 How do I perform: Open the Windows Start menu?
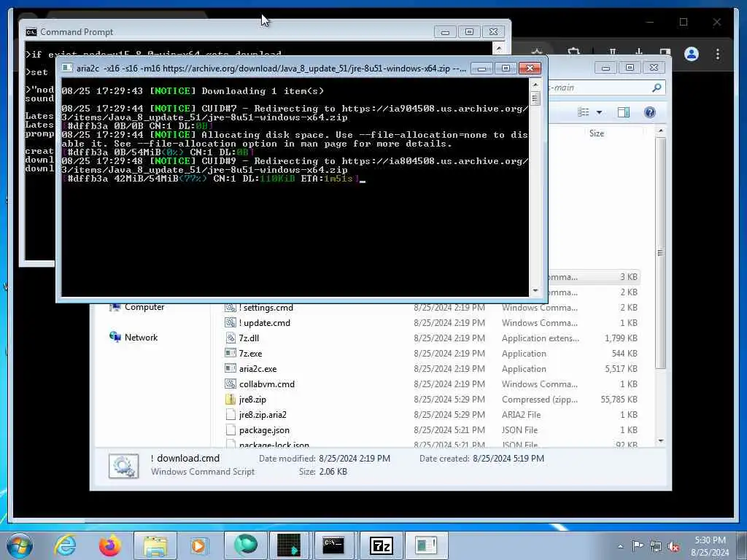coord(19,545)
